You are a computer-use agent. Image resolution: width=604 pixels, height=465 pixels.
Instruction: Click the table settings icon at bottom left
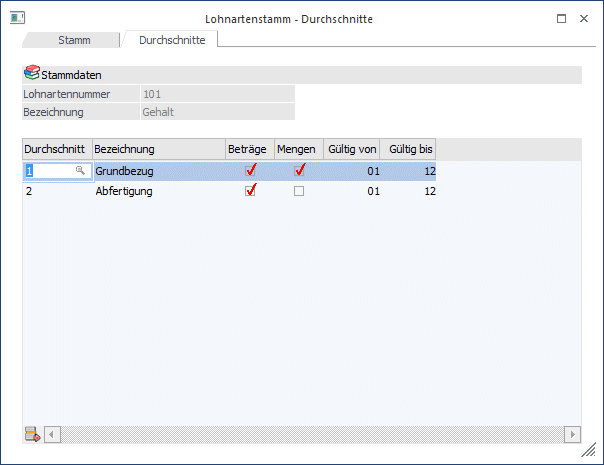click(x=32, y=434)
